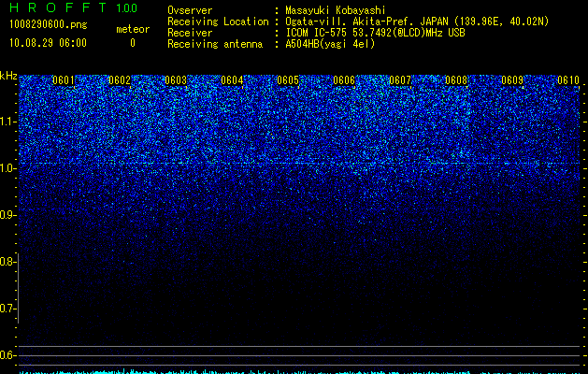
Task: Select the 0608 time marker
Action: pyautogui.click(x=456, y=80)
